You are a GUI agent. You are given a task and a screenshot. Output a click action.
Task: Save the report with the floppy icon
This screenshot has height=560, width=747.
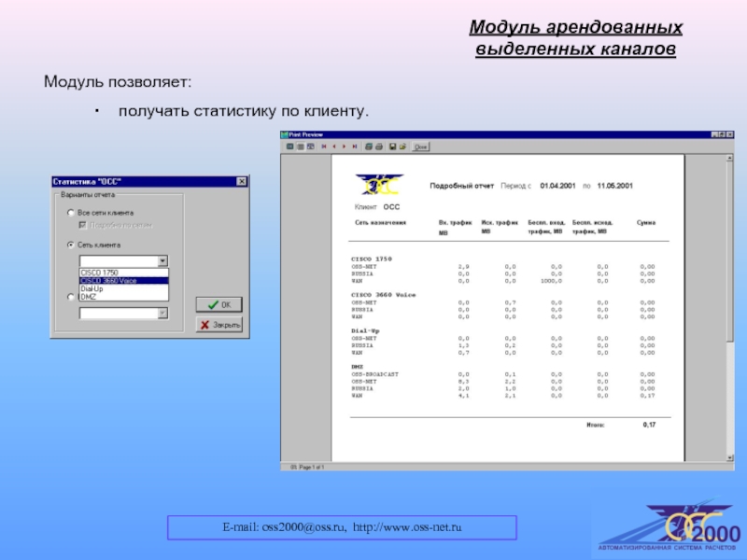392,147
